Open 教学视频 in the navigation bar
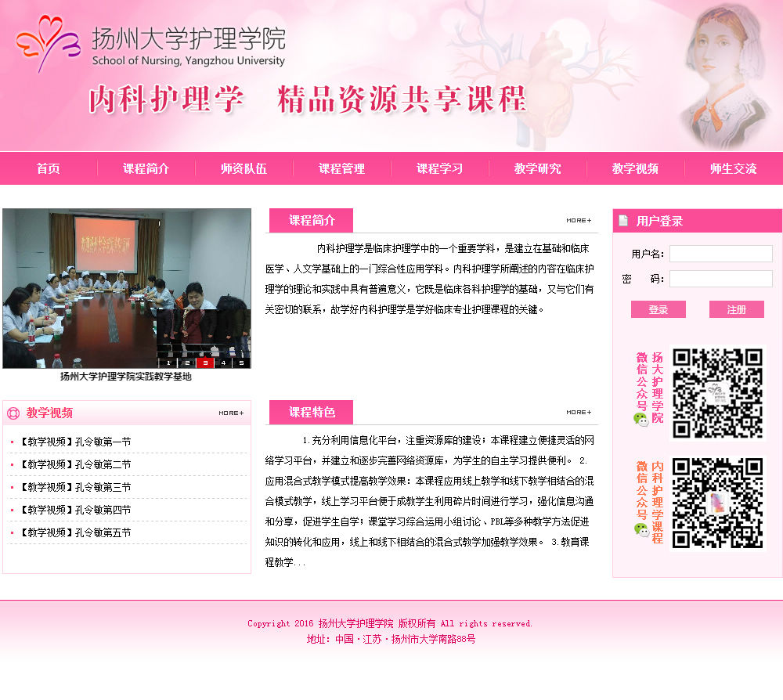The width and height of the screenshot is (783, 700). click(x=636, y=169)
